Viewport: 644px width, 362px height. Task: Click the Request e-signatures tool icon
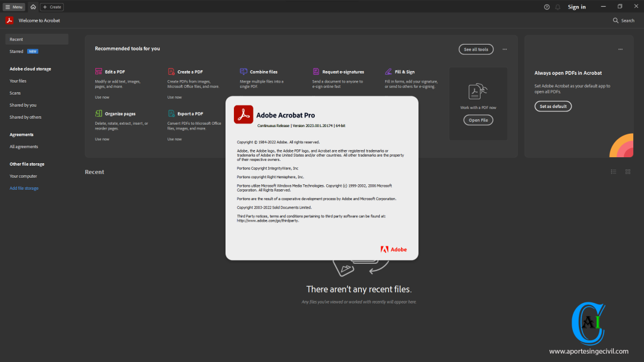[x=317, y=71]
